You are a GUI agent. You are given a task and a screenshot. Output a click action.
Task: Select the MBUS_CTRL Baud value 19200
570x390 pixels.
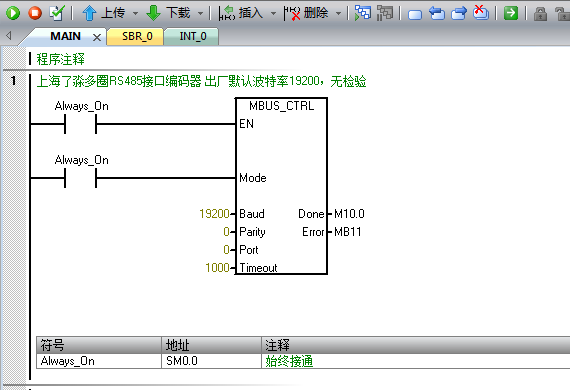pyautogui.click(x=214, y=214)
